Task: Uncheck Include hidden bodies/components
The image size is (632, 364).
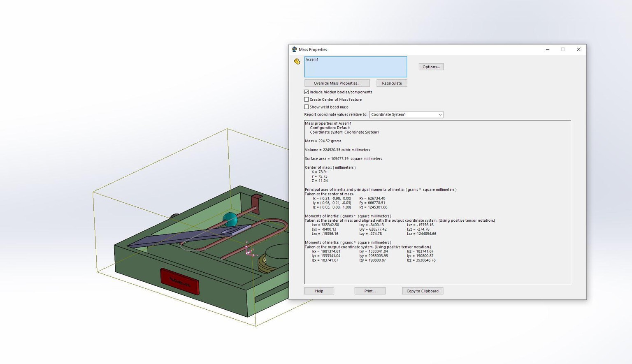Action: click(307, 92)
